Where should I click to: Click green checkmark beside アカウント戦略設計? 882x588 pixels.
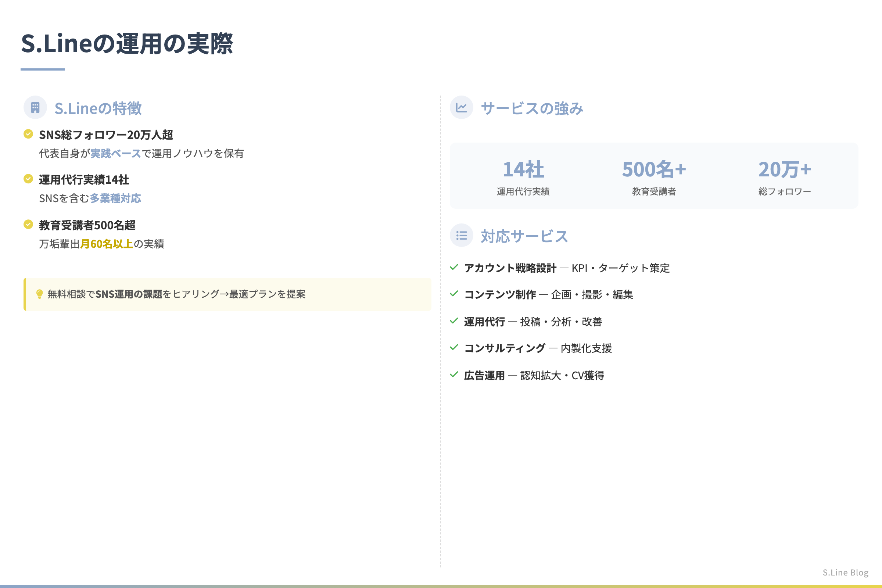(454, 267)
